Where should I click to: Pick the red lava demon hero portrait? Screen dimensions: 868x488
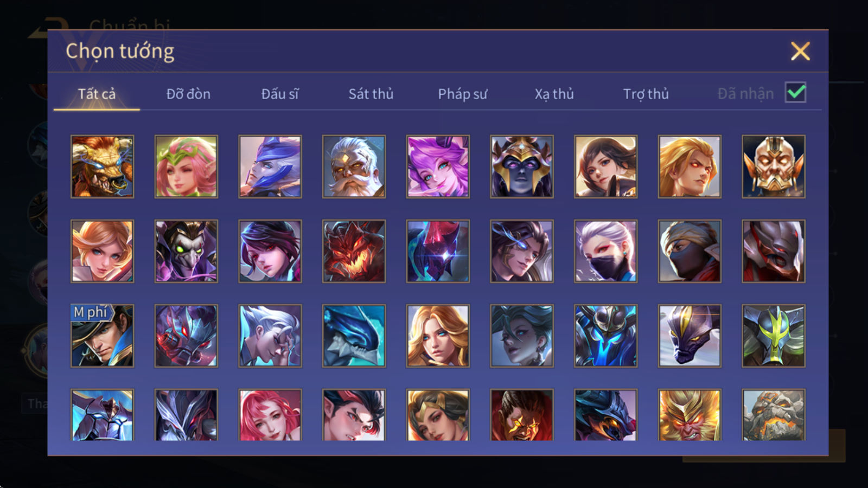(354, 251)
